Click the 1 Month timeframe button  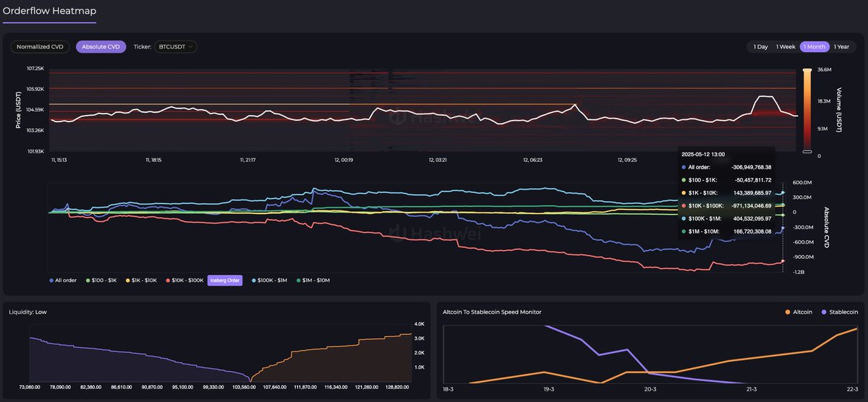(x=814, y=47)
